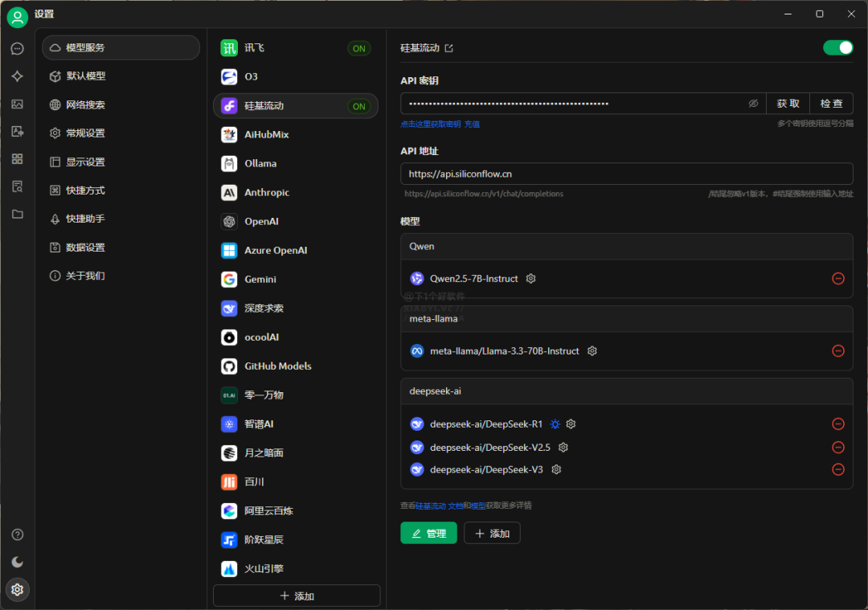Select the Gemini provider
This screenshot has height=610, width=868.
(x=296, y=279)
